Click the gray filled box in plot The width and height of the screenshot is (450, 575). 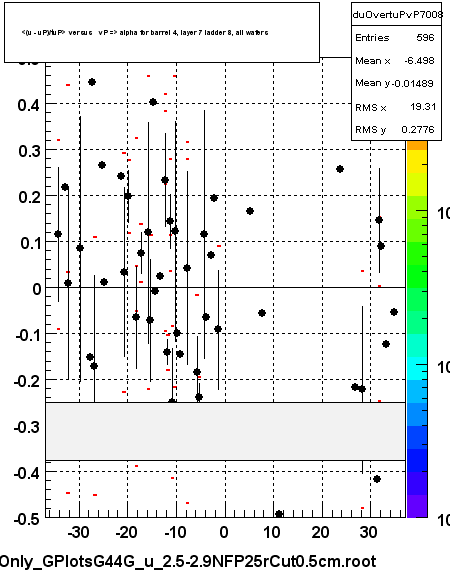pyautogui.click(x=226, y=431)
